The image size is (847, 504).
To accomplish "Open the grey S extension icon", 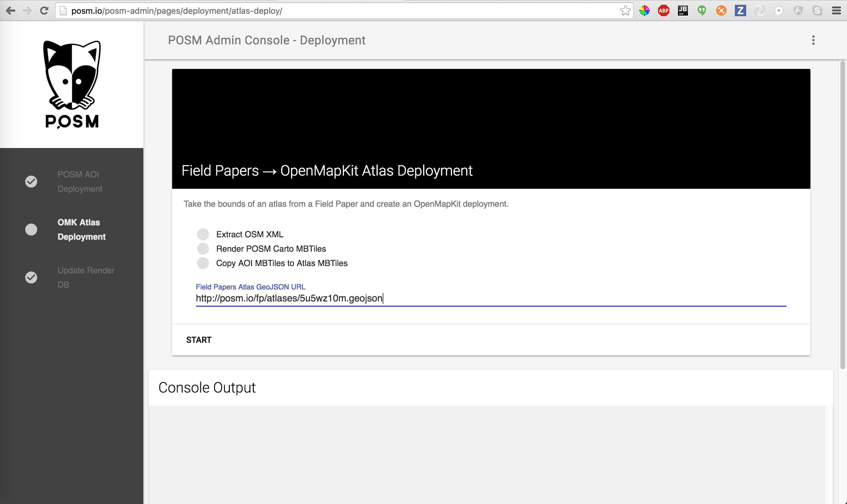I will click(x=817, y=11).
